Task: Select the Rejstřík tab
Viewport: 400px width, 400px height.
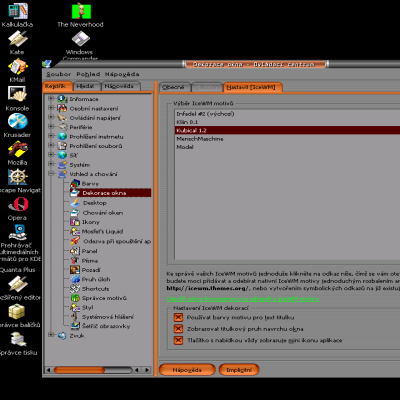Action: tap(57, 86)
